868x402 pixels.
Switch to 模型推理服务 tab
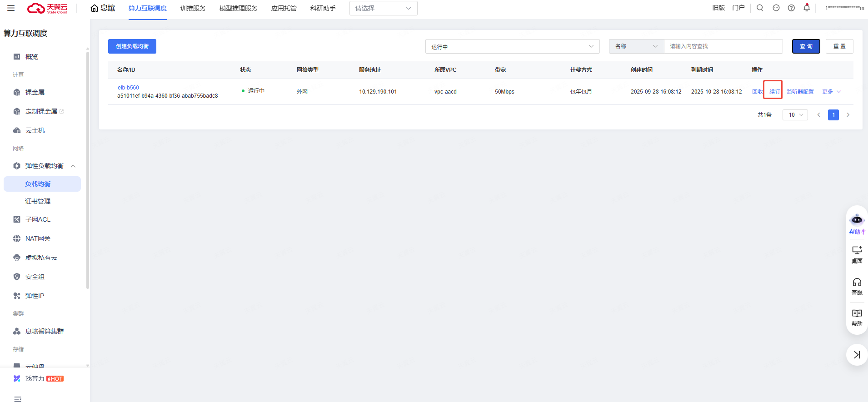point(239,8)
